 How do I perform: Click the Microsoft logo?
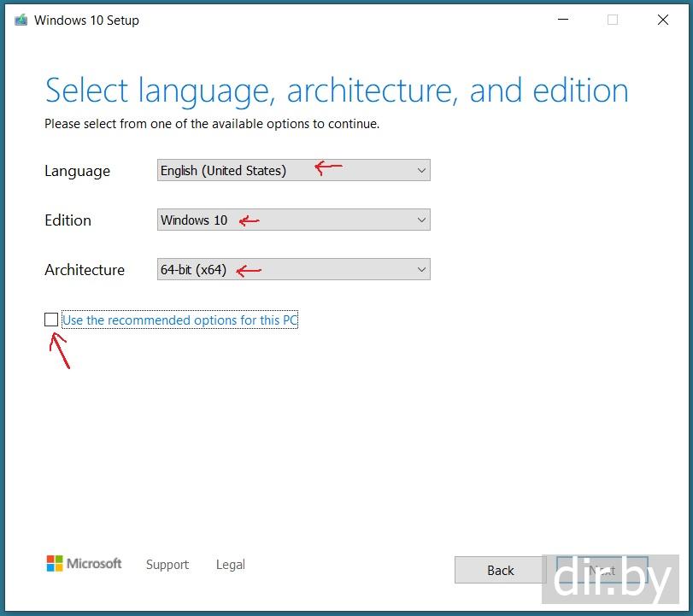point(84,563)
